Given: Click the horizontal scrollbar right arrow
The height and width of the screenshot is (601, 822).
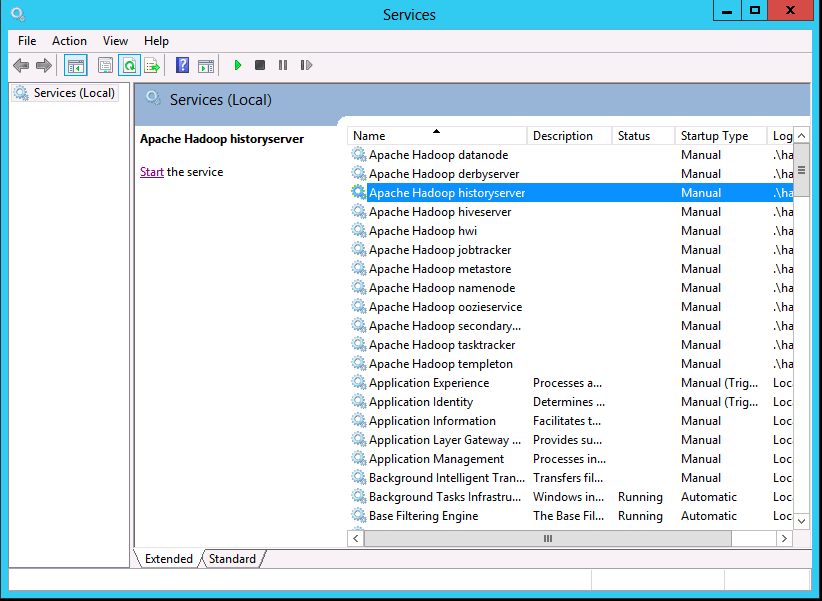Looking at the screenshot, I should (785, 538).
